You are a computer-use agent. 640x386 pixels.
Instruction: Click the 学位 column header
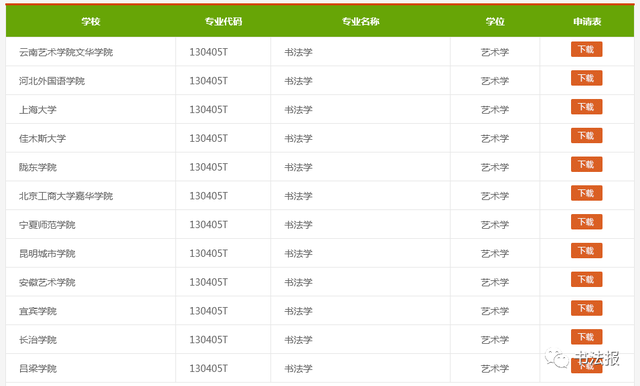coord(495,21)
